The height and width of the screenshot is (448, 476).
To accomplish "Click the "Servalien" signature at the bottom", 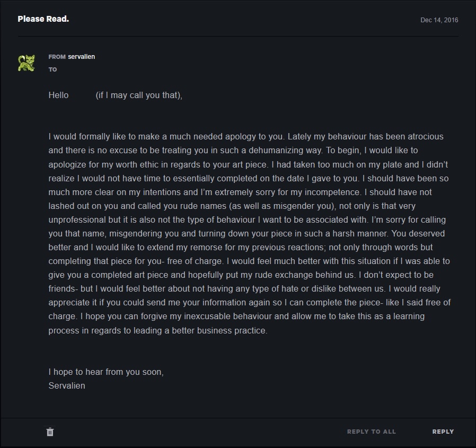I will [x=67, y=385].
